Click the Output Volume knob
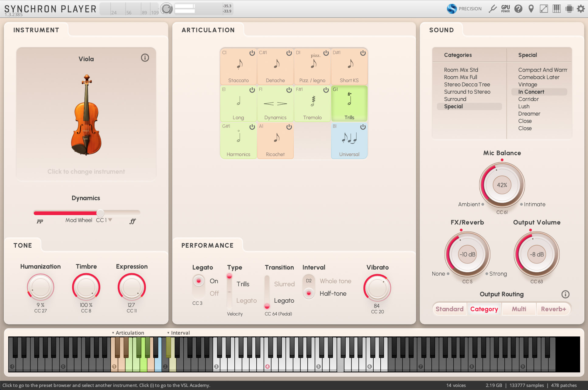The height and width of the screenshot is (390, 588). tap(537, 254)
